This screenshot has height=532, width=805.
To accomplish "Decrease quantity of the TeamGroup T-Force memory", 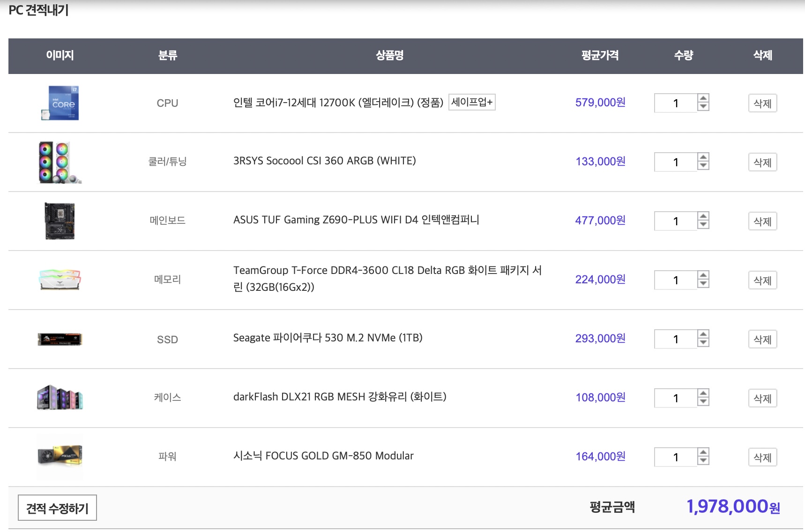I will [x=703, y=284].
